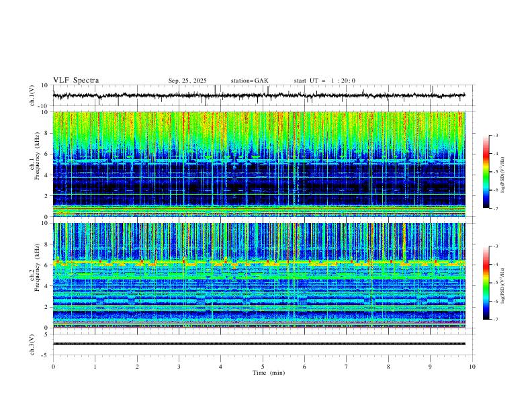Click the date 'Sep. 25, 2025'
Screen dimensions: 532x411
point(187,81)
